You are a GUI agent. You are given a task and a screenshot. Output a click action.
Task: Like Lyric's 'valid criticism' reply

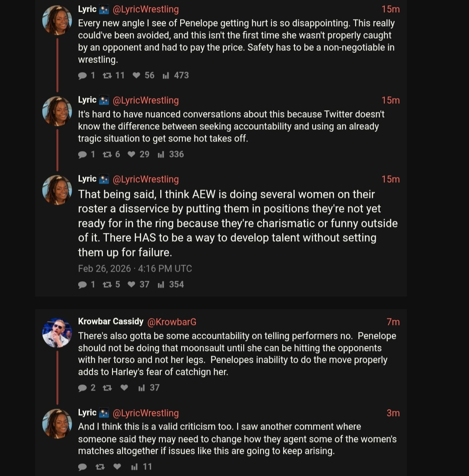[x=117, y=467]
